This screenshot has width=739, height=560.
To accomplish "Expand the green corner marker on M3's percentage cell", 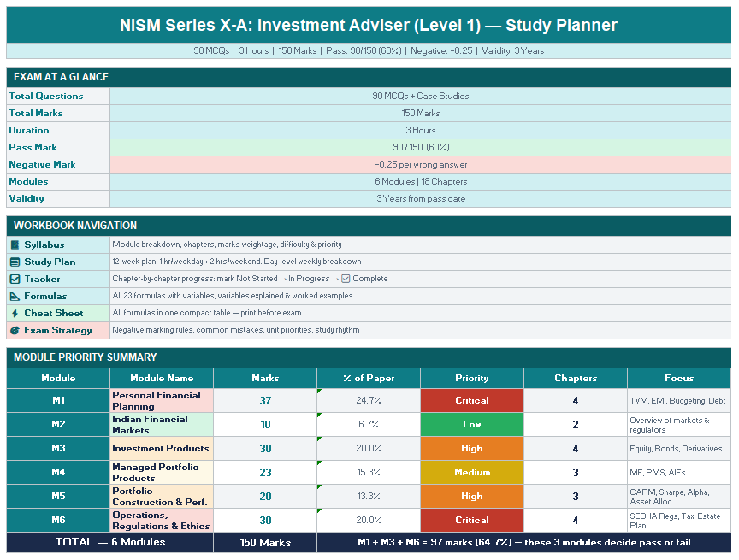I will (x=320, y=440).
